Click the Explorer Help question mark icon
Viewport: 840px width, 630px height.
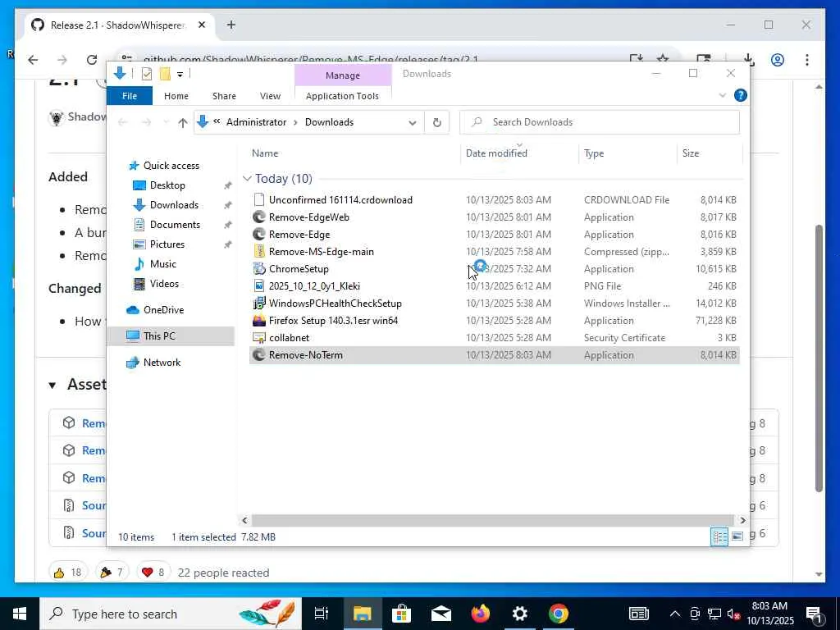point(741,95)
